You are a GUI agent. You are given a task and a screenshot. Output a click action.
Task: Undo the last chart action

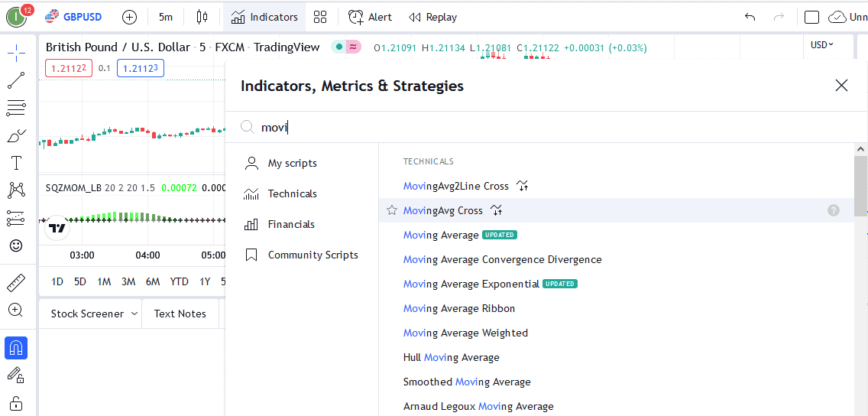tap(750, 17)
